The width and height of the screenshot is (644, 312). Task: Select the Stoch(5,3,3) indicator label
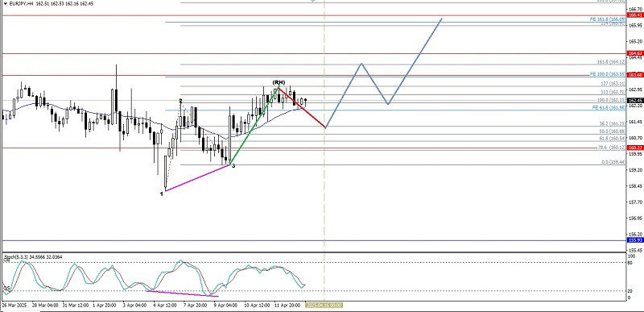tap(15, 256)
